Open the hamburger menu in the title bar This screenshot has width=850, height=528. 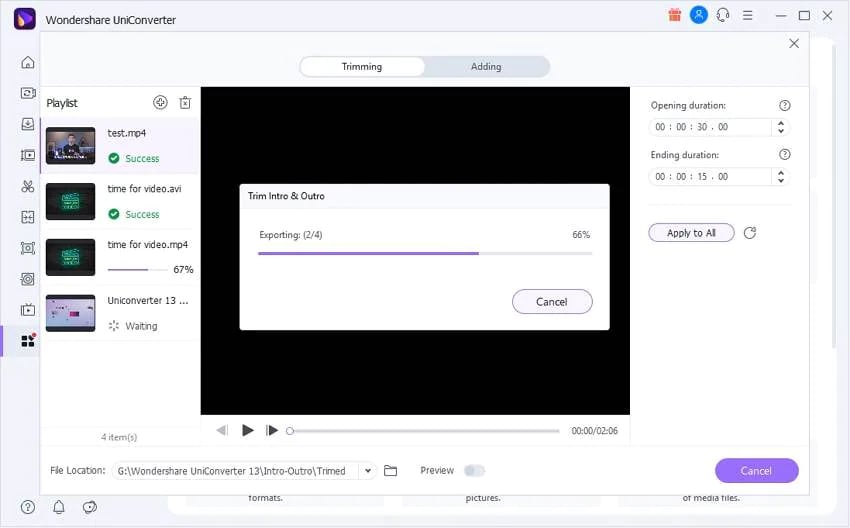pos(748,16)
